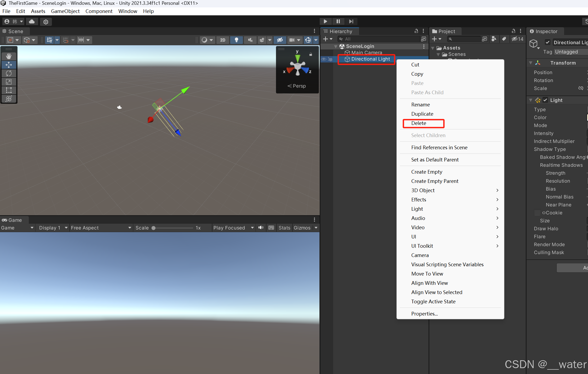Toggle 2D view mode
This screenshot has height=374, width=588.
(x=222, y=40)
